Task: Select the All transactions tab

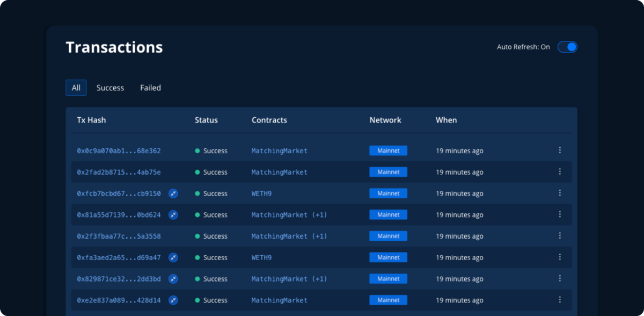Action: coord(76,88)
